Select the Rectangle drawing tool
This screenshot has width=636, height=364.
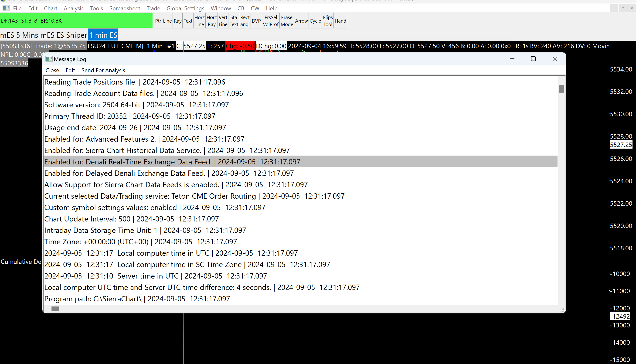(245, 21)
